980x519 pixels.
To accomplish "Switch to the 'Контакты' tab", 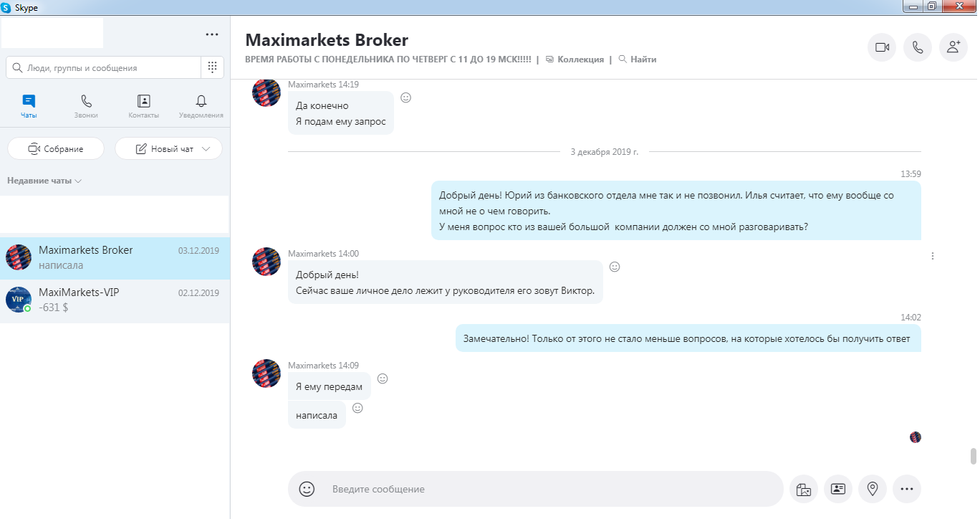I will point(144,106).
